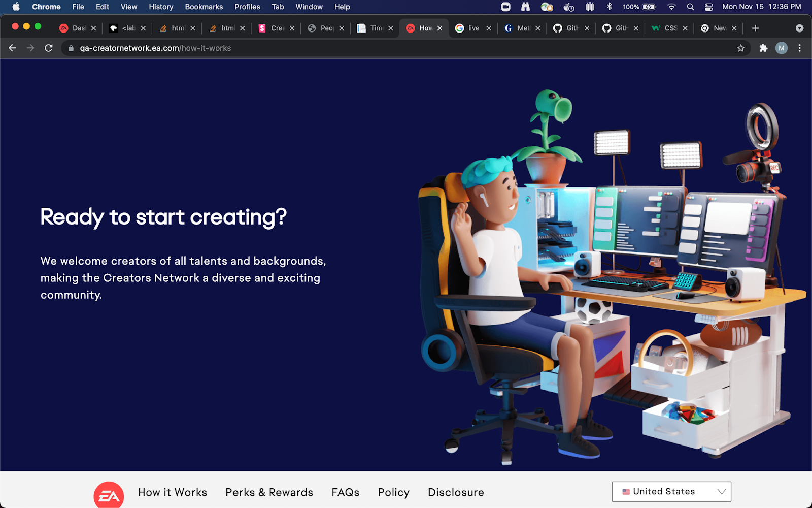Click the battery status indicator
The image size is (812, 508).
639,7
